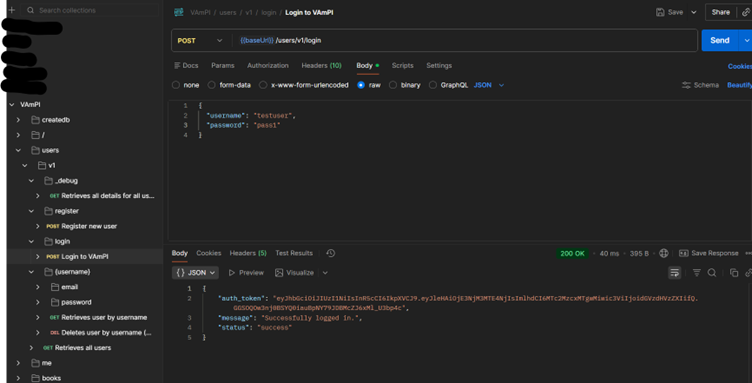Click the login folder icon
This screenshot has width=752, height=383.
pos(48,241)
